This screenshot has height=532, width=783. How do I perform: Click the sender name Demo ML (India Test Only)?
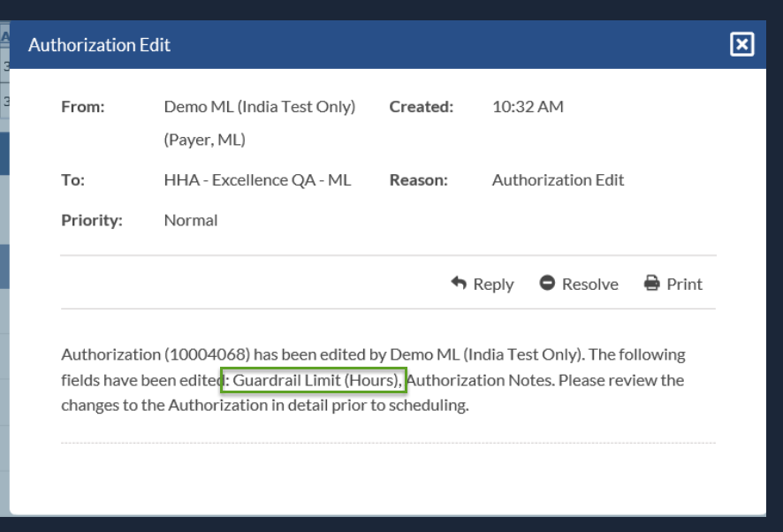click(260, 107)
